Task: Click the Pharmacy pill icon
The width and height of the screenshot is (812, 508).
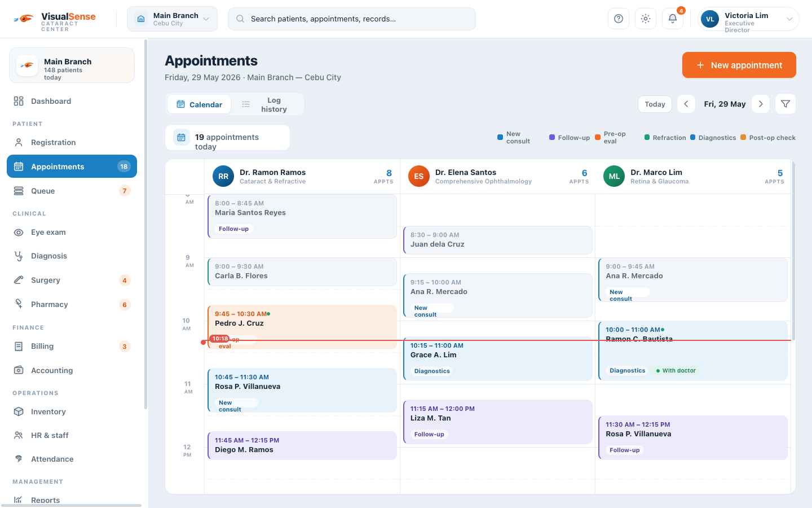Action: click(19, 304)
